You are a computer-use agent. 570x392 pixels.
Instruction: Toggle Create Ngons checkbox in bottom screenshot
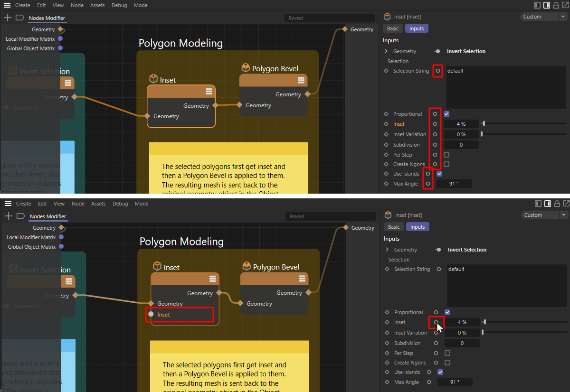click(447, 363)
